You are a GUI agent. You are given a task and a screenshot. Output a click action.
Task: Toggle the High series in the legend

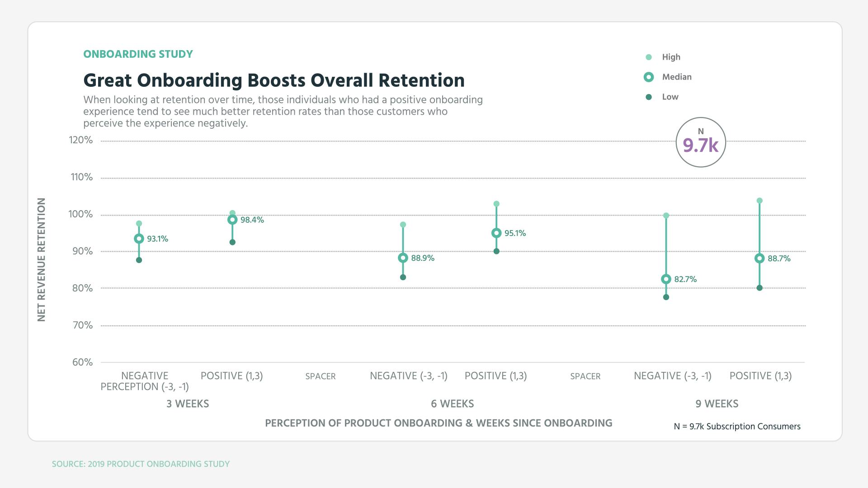[671, 57]
